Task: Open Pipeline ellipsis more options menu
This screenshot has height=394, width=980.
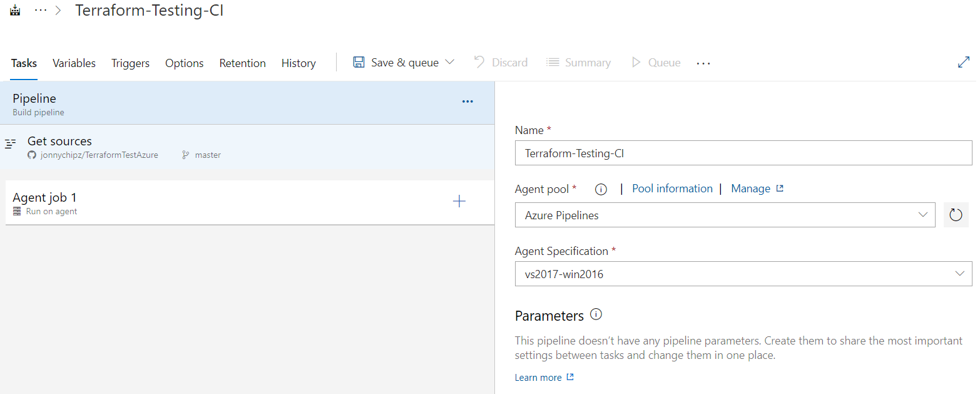Action: point(467,102)
